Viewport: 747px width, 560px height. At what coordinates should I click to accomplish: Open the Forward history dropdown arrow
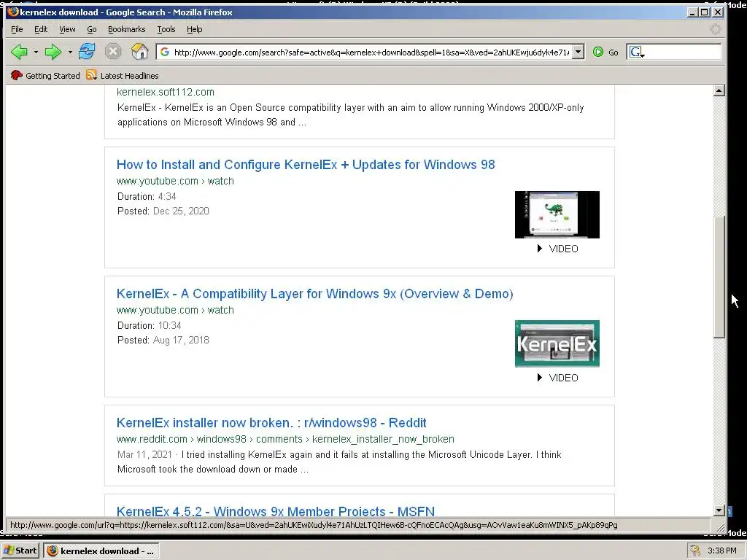point(70,52)
